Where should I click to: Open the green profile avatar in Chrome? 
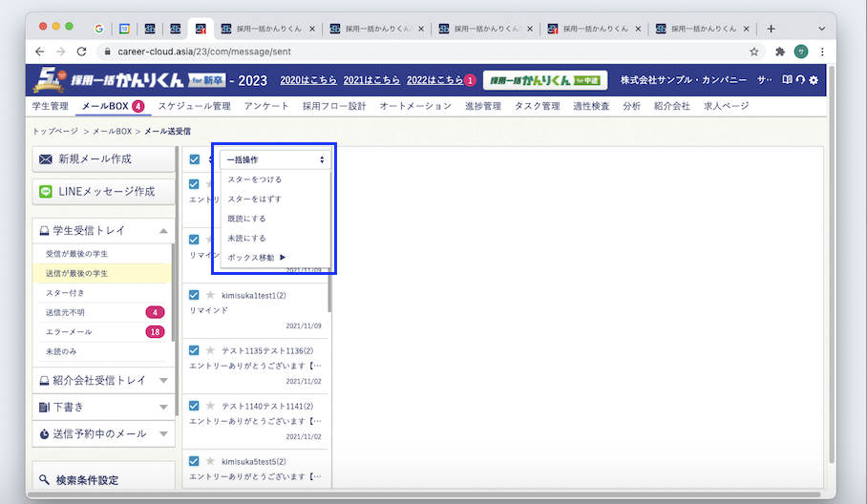(801, 52)
